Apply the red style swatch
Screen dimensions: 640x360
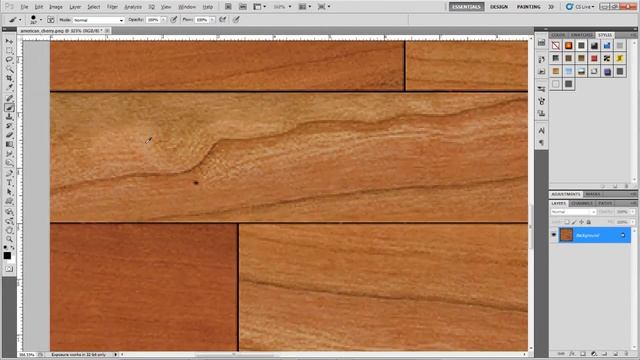pyautogui.click(x=594, y=58)
